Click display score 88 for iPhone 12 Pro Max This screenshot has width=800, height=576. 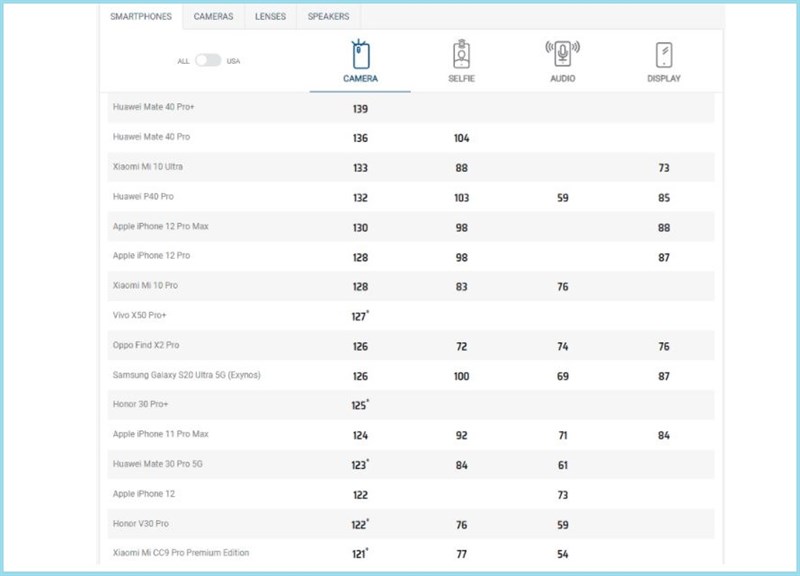664,228
